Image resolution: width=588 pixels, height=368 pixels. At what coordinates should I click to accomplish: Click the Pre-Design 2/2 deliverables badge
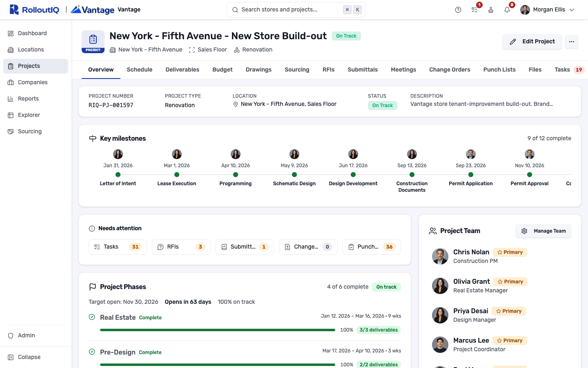click(x=379, y=365)
